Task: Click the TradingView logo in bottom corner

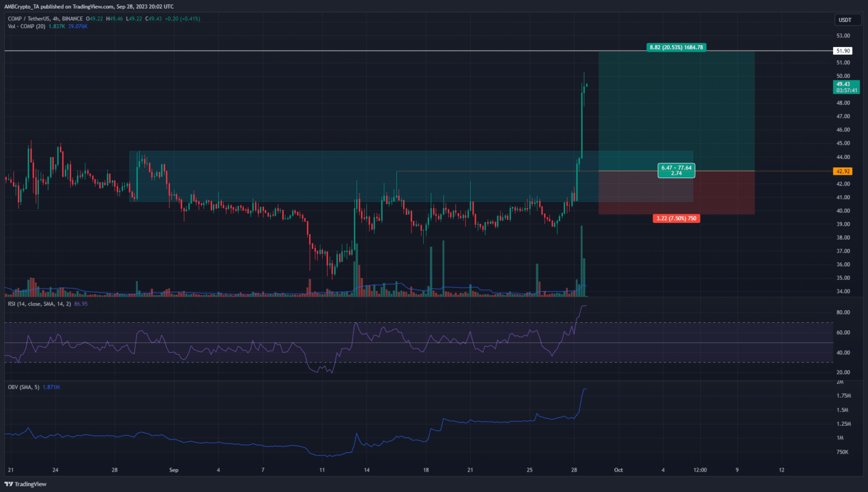Action: pos(25,484)
